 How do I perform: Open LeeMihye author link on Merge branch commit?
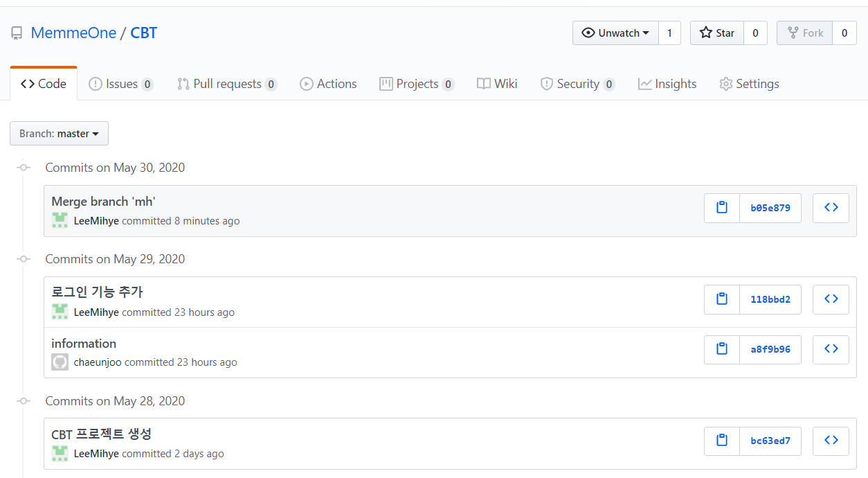click(96, 221)
